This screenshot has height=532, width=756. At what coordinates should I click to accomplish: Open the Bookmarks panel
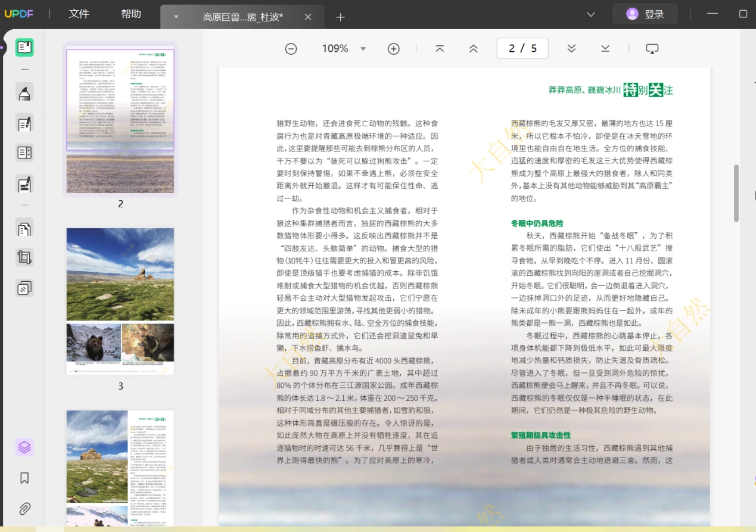coord(24,478)
